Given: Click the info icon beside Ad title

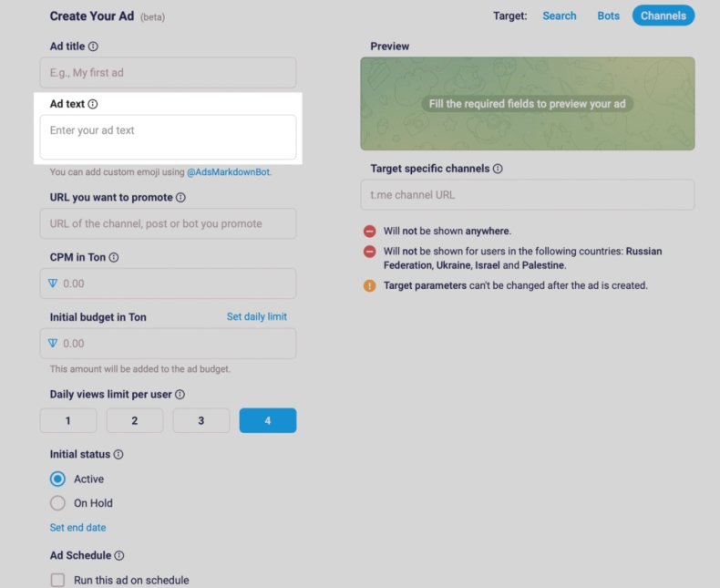Looking at the screenshot, I should (93, 46).
